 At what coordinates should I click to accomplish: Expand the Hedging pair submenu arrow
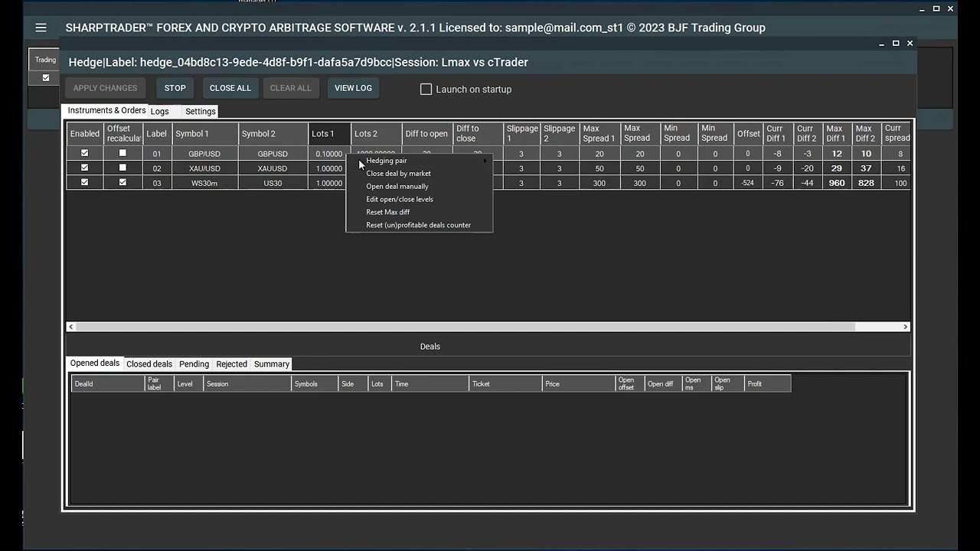(485, 161)
